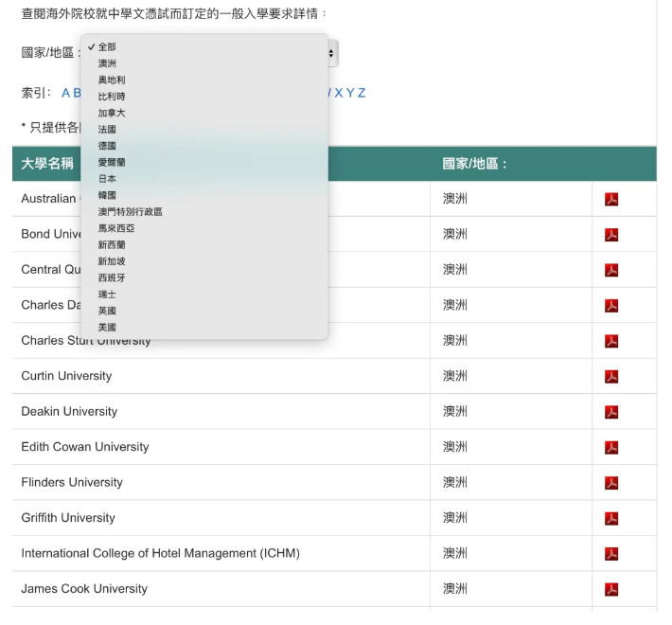Select 愛爾蘭 option
The height and width of the screenshot is (625, 672).
[x=204, y=163]
